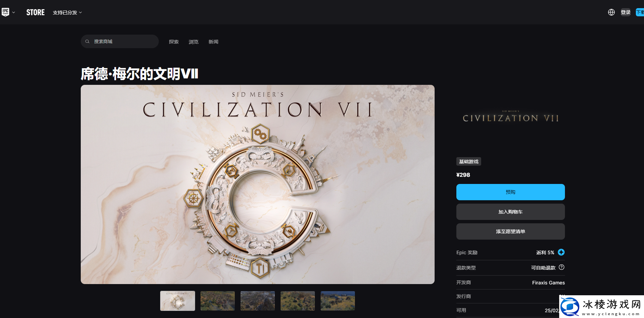
Task: Open the 浏览 tab
Action: point(193,42)
